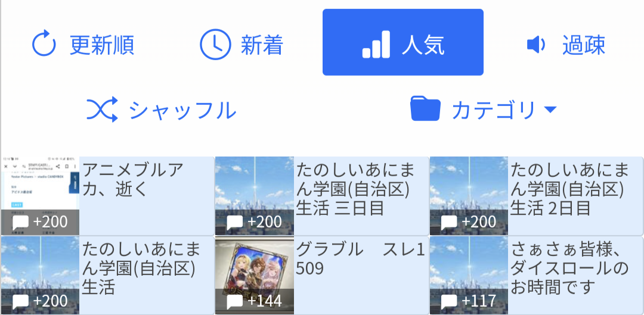The width and height of the screenshot is (644, 315).
Task: Select the 過疎 sort option
Action: [x=566, y=44]
